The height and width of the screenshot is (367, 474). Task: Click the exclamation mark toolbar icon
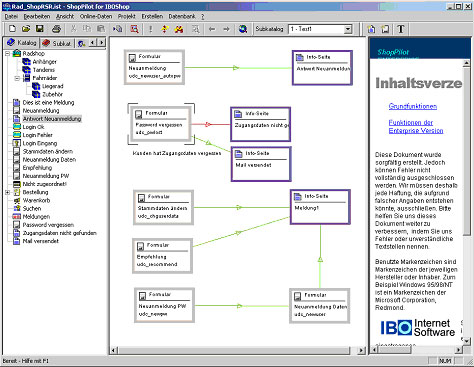tap(150, 29)
